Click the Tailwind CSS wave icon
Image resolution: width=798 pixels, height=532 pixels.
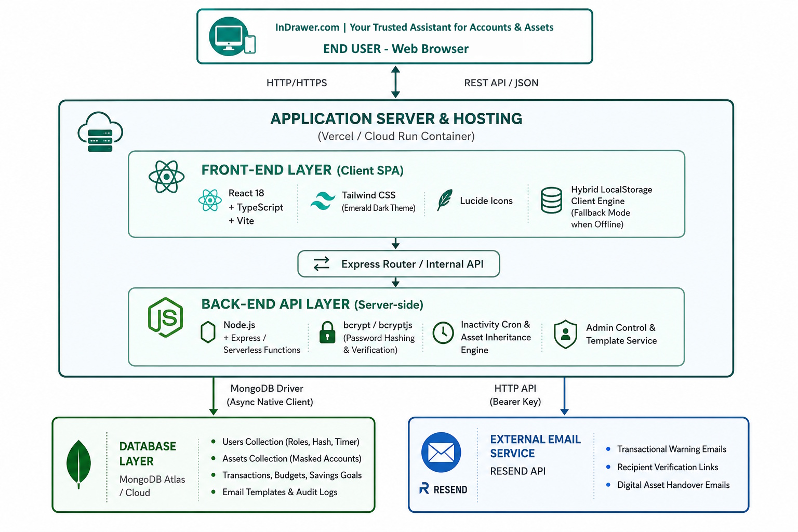click(x=323, y=201)
